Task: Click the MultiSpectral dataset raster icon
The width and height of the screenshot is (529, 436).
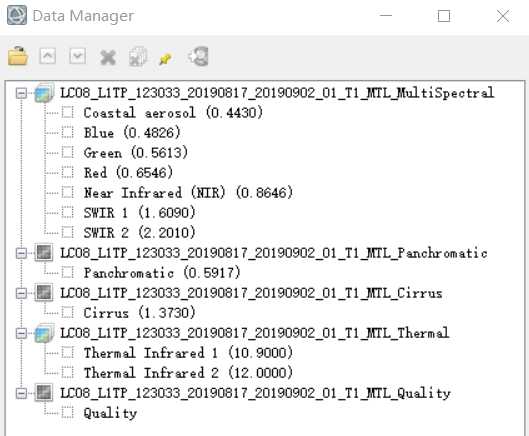Action: pos(44,93)
